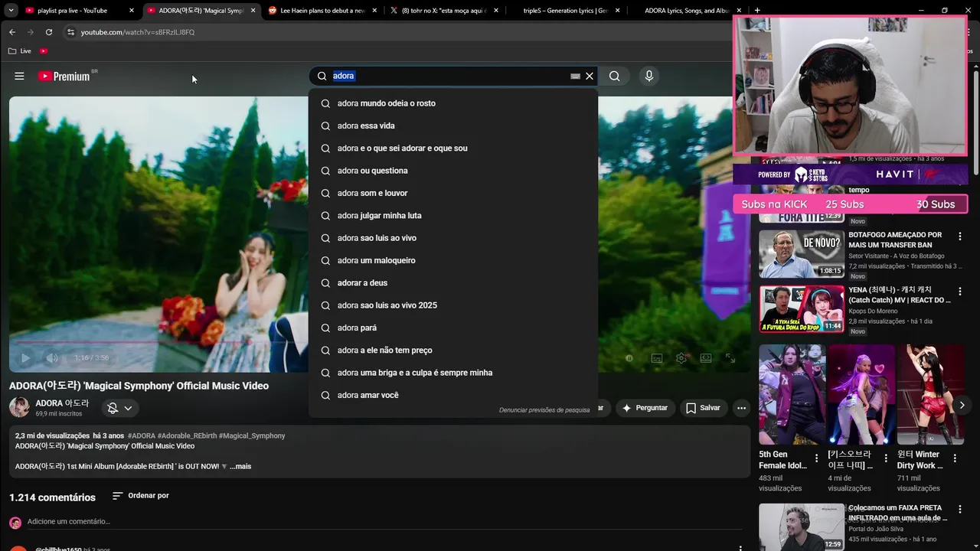Click the browser forward arrow

coord(31,32)
